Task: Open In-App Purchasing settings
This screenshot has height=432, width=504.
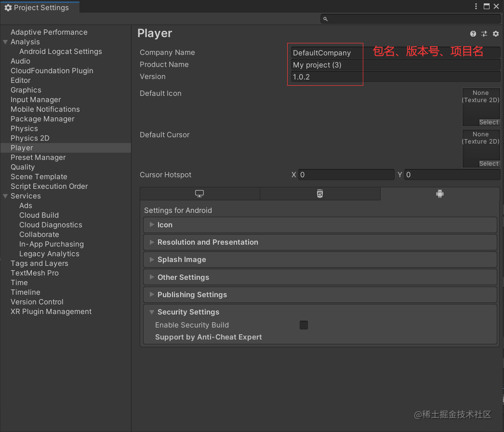Action: pos(52,244)
